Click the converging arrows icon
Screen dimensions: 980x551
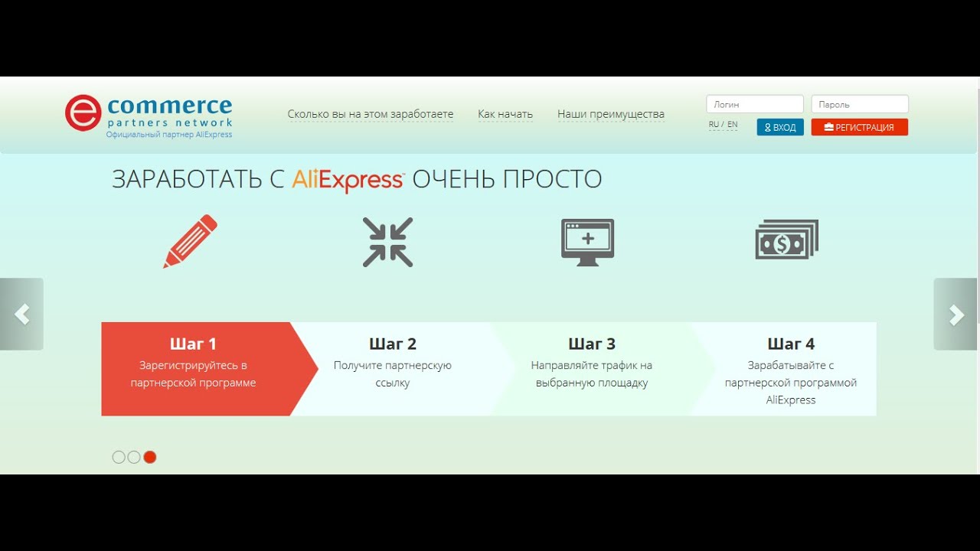point(387,242)
